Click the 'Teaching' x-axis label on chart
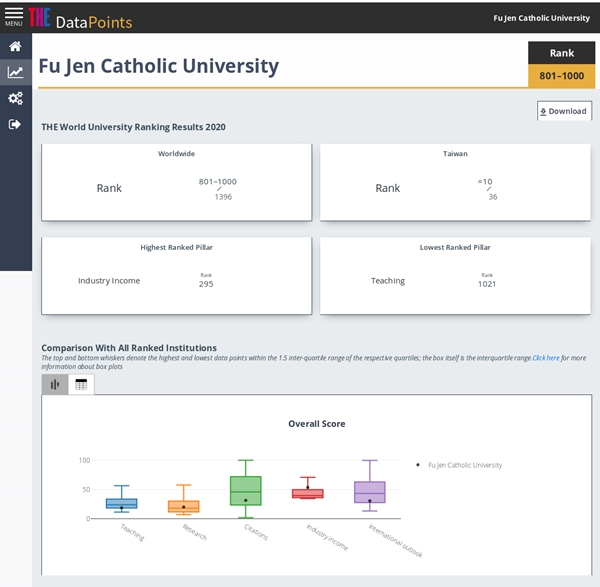 (132, 532)
